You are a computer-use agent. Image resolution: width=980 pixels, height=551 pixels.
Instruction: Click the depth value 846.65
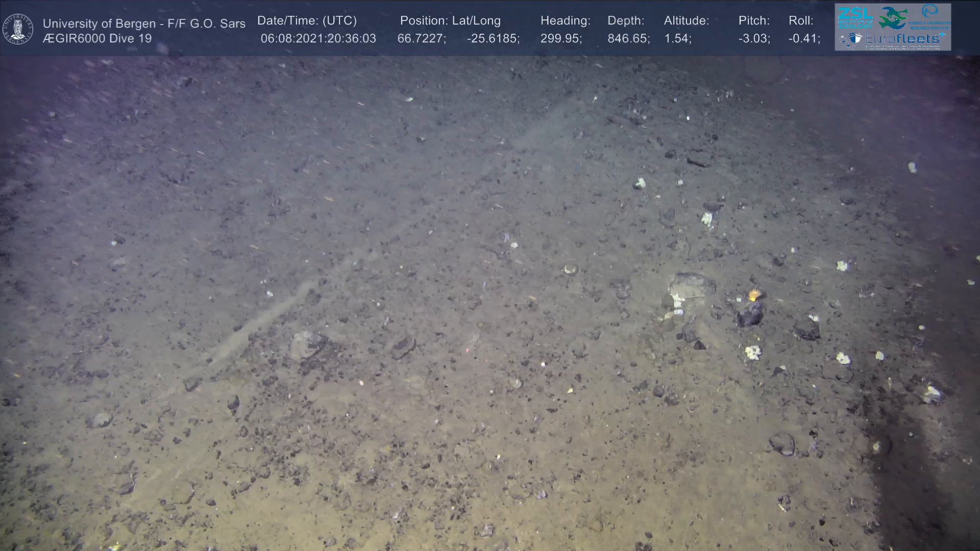628,39
